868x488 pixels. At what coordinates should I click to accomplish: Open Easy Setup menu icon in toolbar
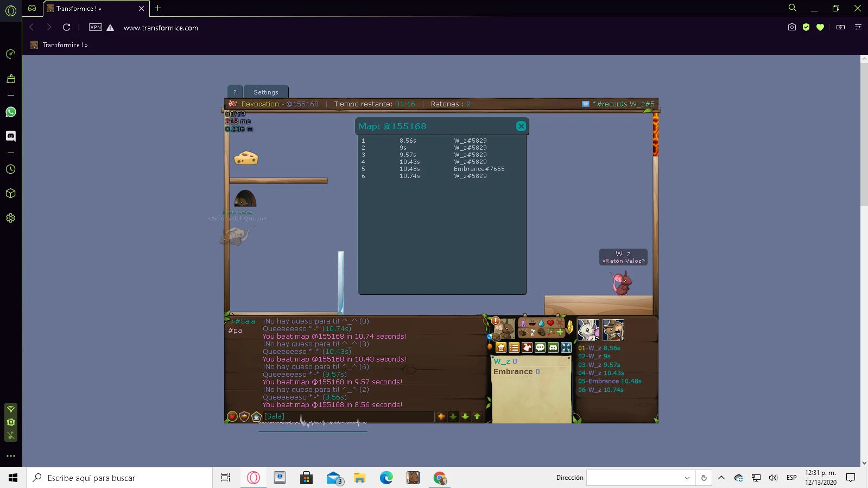(858, 27)
